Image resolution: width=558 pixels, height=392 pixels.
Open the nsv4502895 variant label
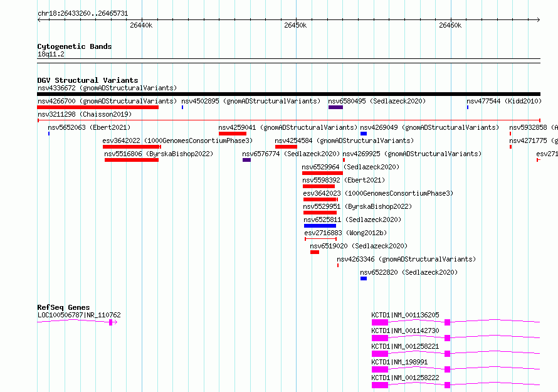pos(251,101)
